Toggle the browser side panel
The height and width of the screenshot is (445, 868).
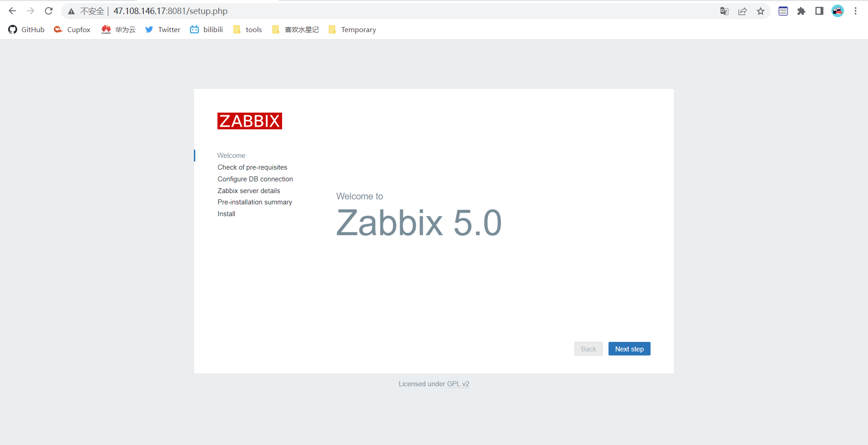tap(819, 11)
